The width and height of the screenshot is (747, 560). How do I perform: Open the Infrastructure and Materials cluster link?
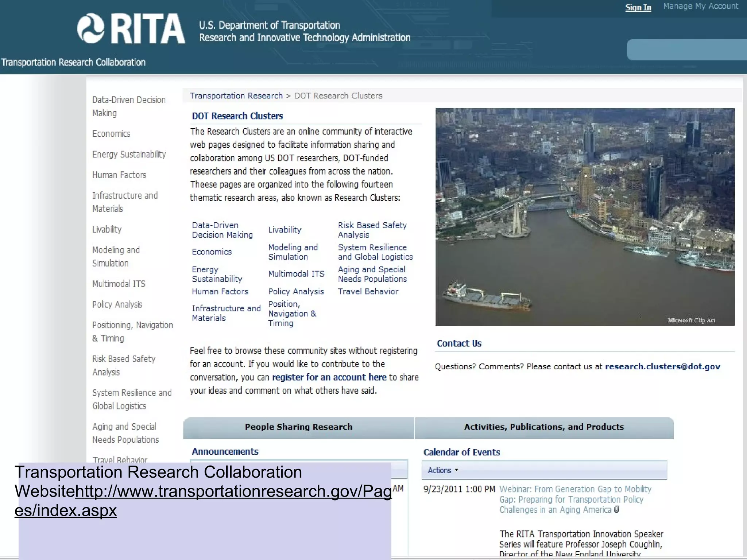(x=226, y=313)
